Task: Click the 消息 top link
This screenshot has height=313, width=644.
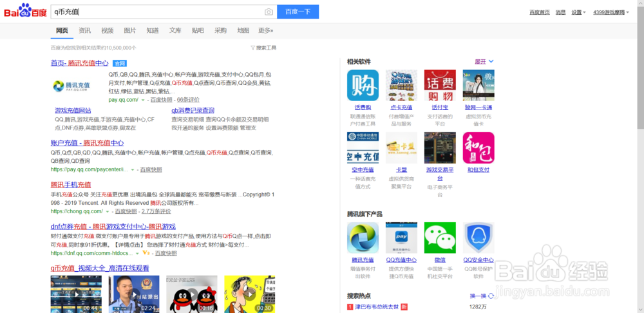Action: click(x=561, y=12)
